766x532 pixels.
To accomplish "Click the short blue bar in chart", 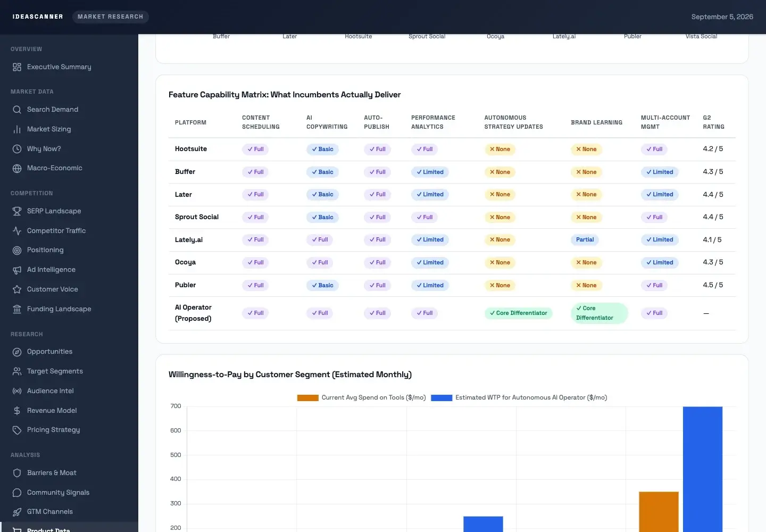I will point(483,524).
